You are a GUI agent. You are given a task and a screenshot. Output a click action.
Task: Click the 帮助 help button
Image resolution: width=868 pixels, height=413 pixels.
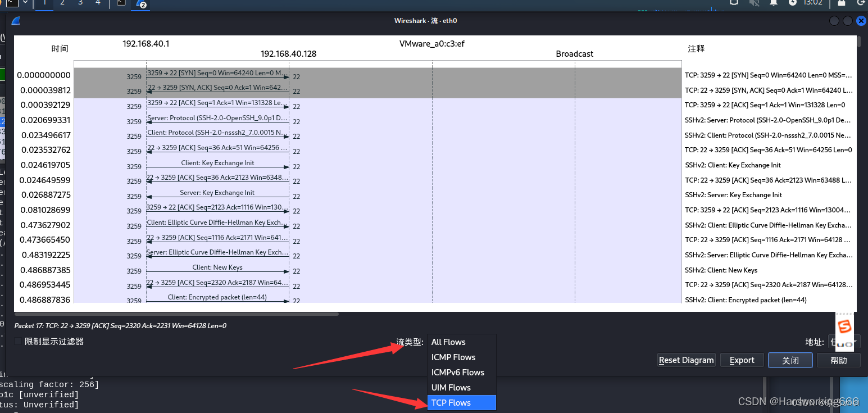[x=838, y=360]
